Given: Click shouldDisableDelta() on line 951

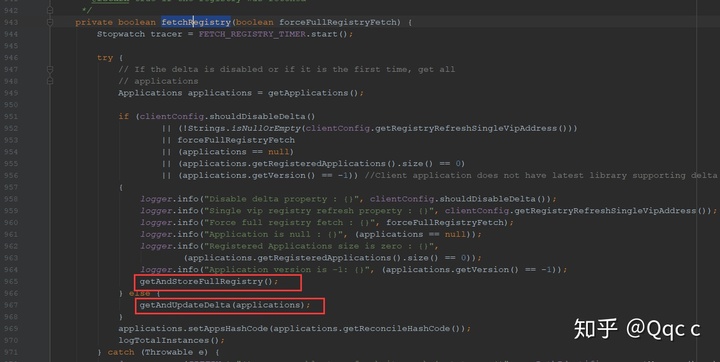Looking at the screenshot, I should coord(262,116).
